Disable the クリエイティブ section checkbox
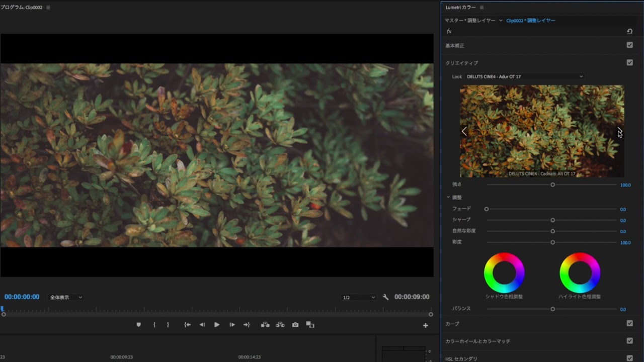Viewport: 644px width, 362px height. point(629,63)
